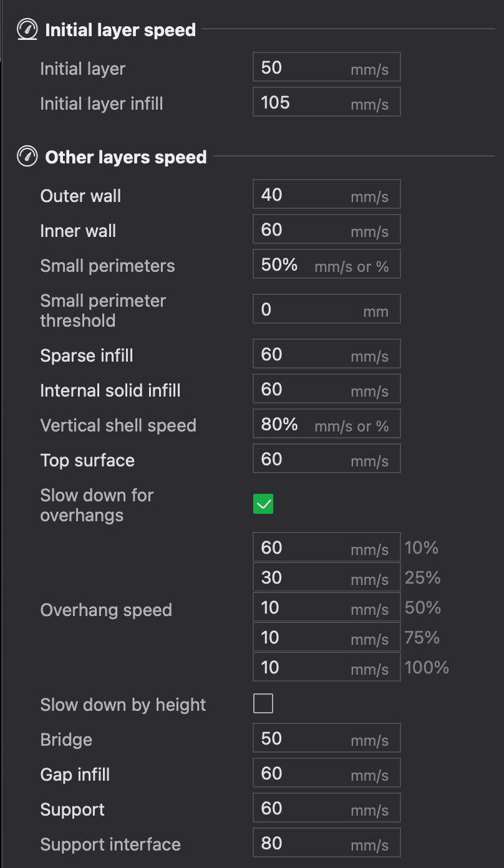Click the Internal solid infill speed field

(x=326, y=389)
